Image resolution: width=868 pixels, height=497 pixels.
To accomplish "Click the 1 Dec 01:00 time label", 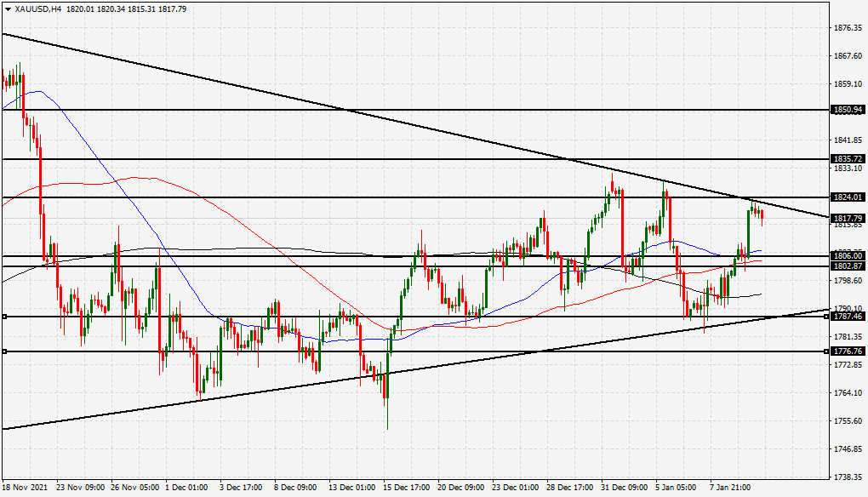I will [x=186, y=488].
